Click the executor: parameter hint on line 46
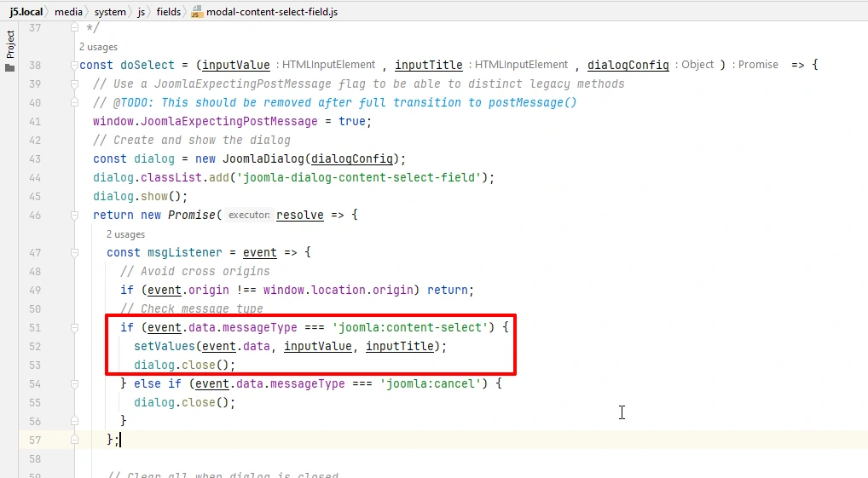Viewport: 868px width, 478px height. pyautogui.click(x=249, y=216)
